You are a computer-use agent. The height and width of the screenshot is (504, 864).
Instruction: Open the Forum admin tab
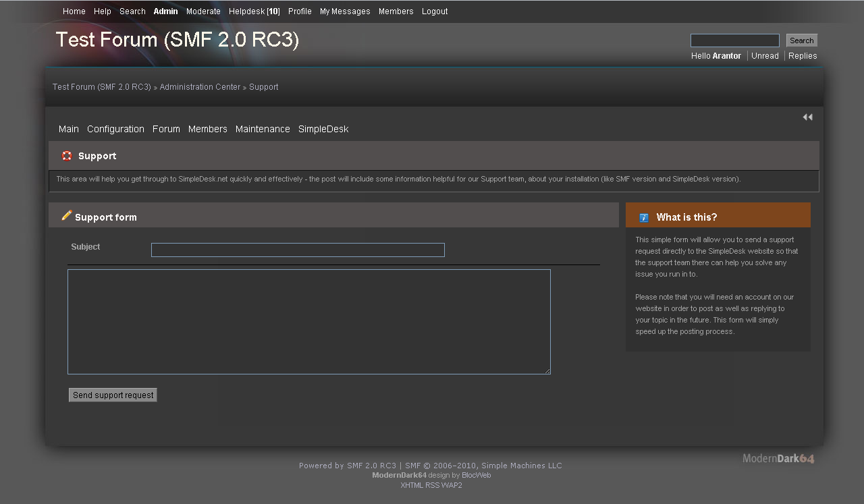[x=166, y=129]
